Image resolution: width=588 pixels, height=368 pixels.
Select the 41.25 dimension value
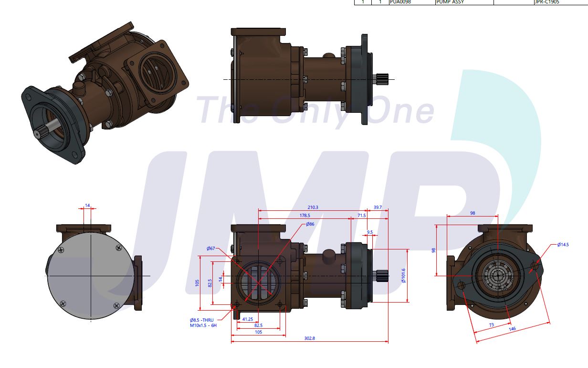248,318
